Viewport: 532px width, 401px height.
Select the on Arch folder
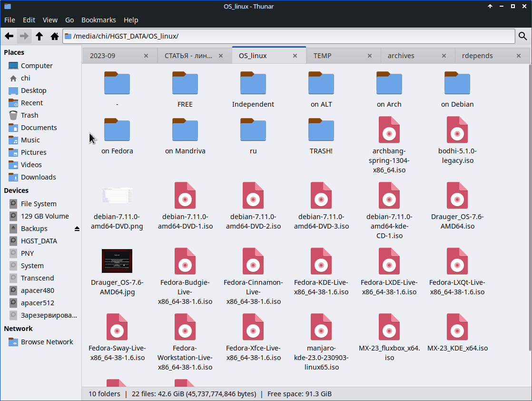[x=389, y=90]
